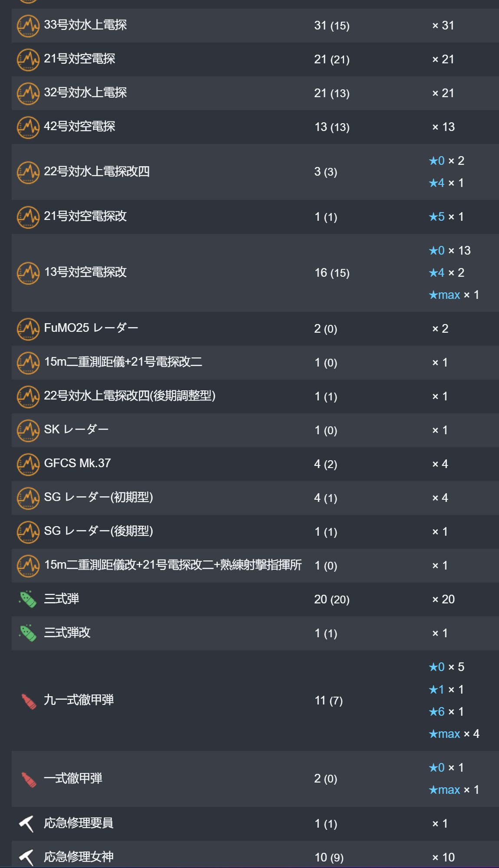499x868 pixels.
Task: Click the green shell icon beside 三式弾
Action: (x=28, y=599)
